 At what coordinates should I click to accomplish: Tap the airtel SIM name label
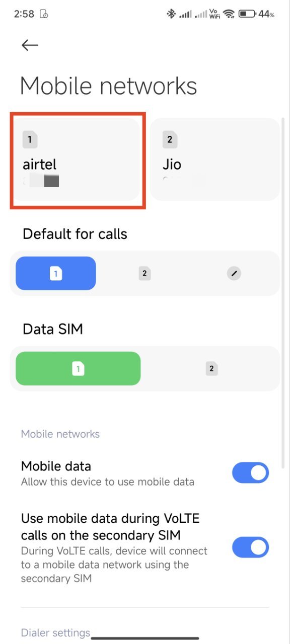click(x=39, y=164)
